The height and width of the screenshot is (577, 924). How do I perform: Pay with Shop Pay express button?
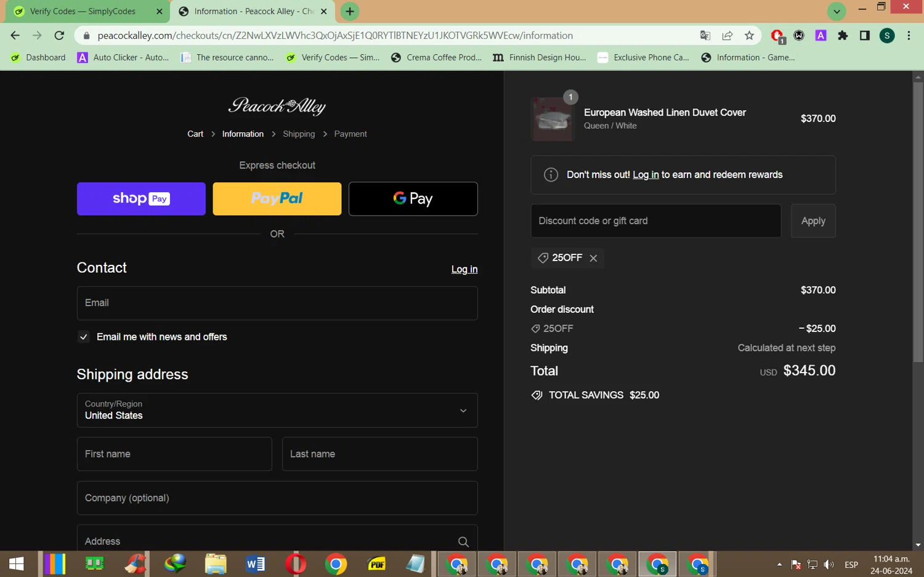click(141, 199)
